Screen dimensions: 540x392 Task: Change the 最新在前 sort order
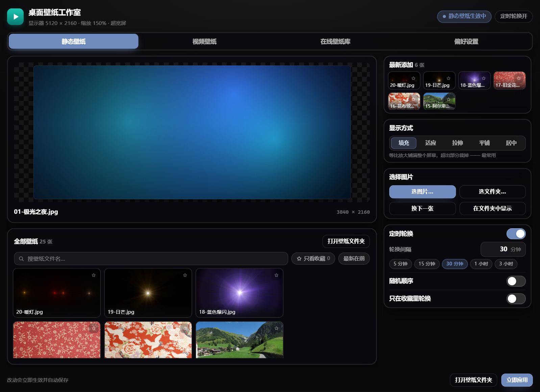point(354,259)
